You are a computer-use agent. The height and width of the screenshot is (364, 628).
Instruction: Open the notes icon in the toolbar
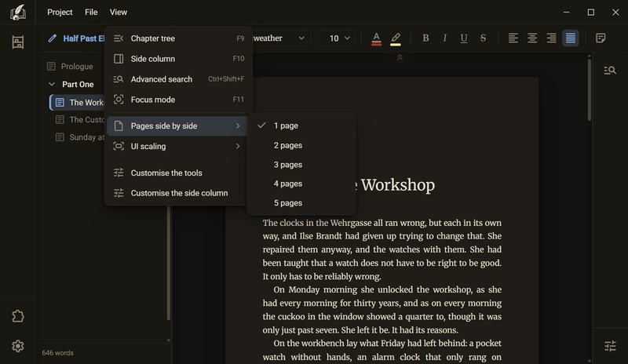pos(601,38)
